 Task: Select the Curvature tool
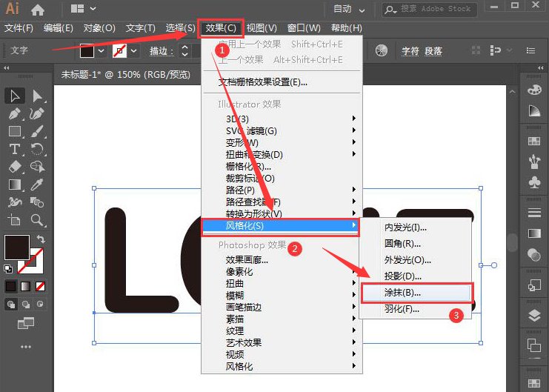(37, 113)
